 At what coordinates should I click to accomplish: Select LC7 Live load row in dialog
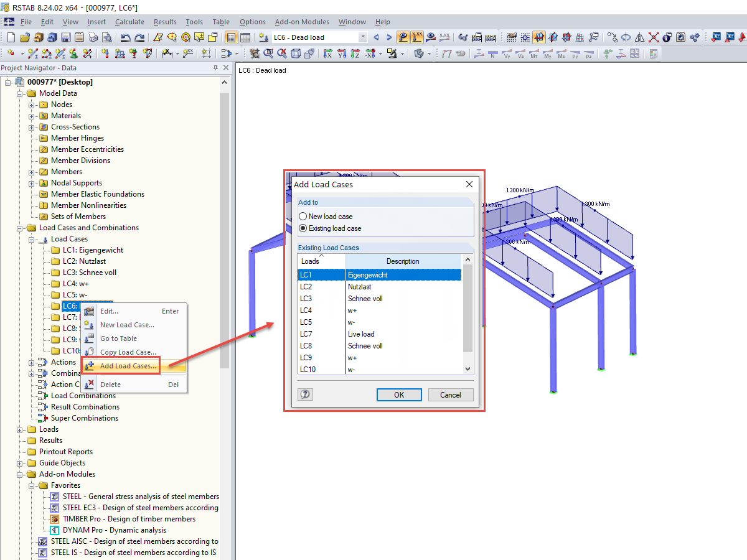[x=380, y=334]
